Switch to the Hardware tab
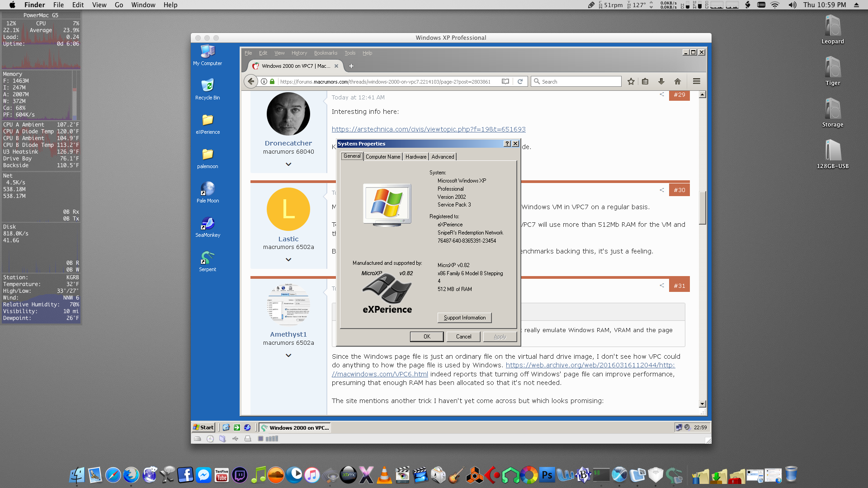Viewport: 868px width, 488px height. click(415, 157)
